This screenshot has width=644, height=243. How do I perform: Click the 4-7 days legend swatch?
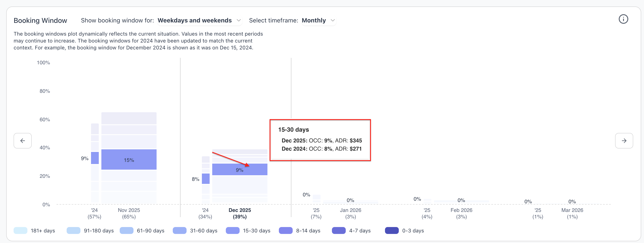[339, 230]
